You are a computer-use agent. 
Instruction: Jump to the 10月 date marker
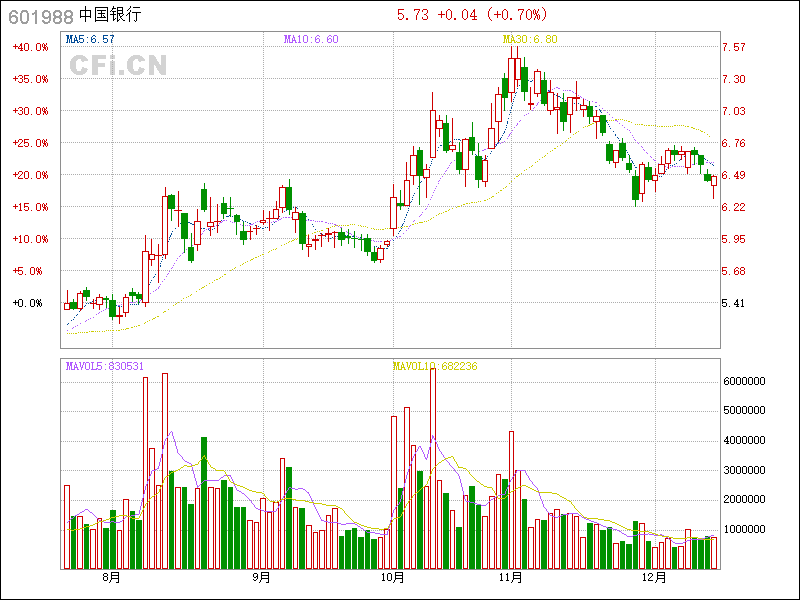393,577
